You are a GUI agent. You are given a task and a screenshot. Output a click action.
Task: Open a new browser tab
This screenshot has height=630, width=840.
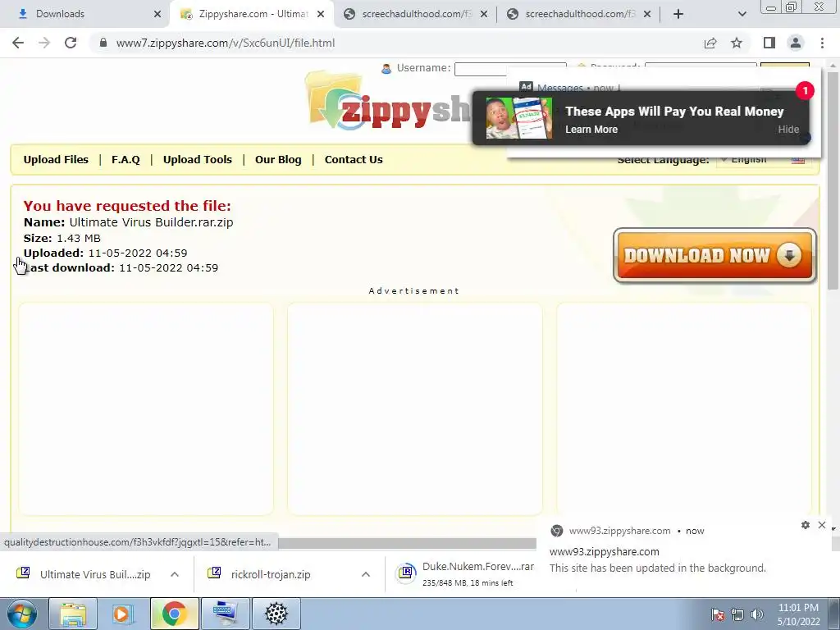coord(678,14)
